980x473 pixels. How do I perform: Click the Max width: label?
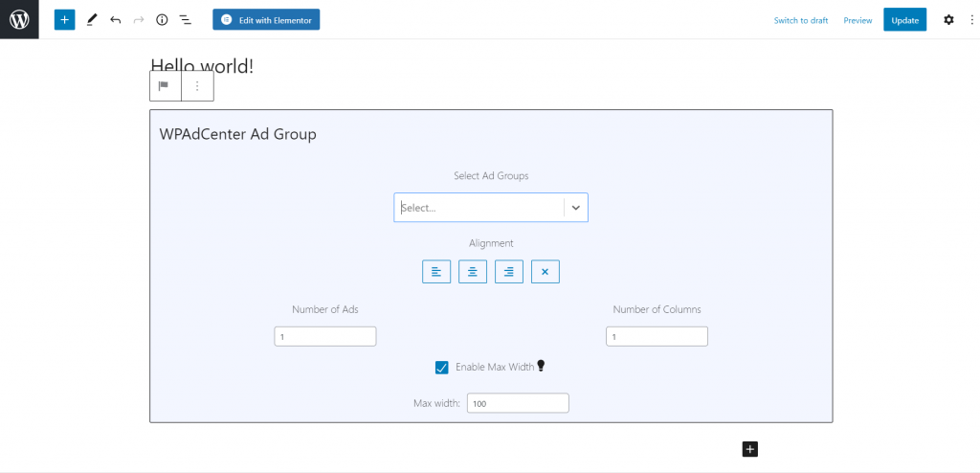point(436,403)
